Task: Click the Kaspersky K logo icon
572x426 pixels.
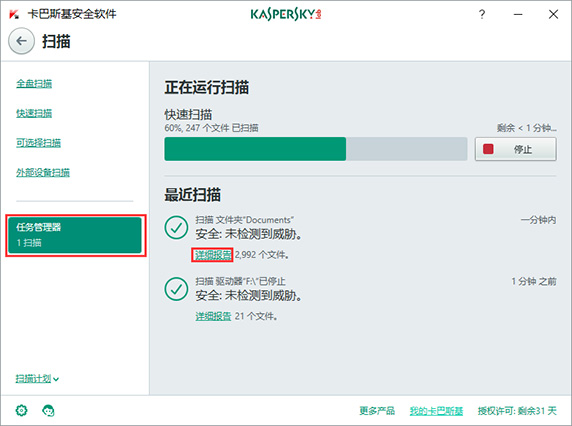Action: [x=14, y=15]
